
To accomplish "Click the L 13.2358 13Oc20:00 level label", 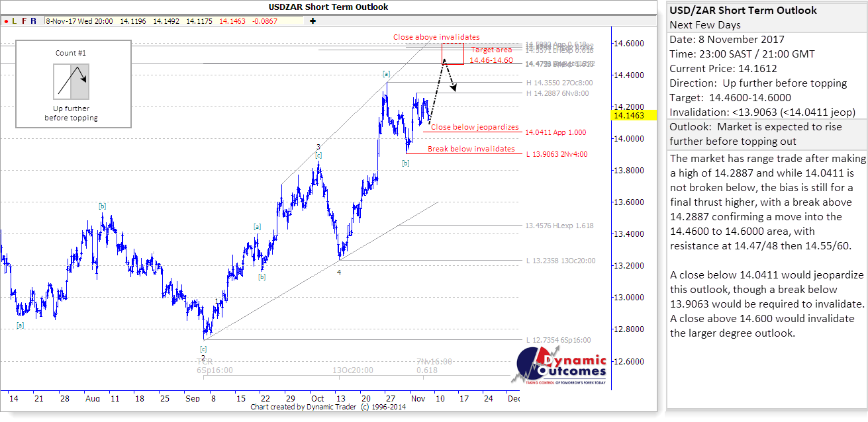I will [x=560, y=261].
